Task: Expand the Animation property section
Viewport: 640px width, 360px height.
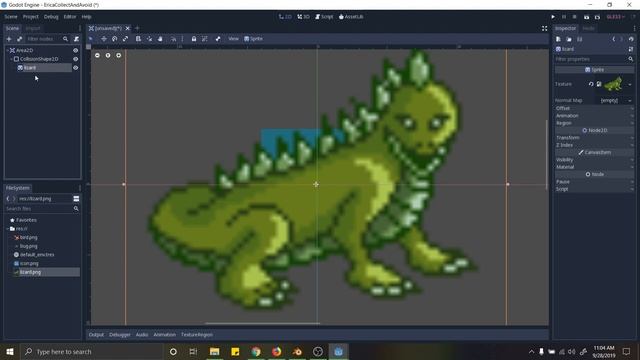Action: (x=594, y=116)
